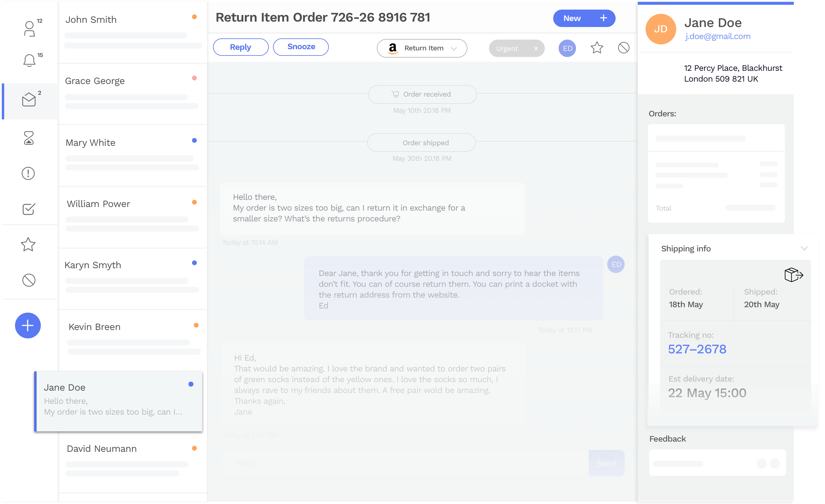This screenshot has height=504, width=825.
Task: Click second feedback rating circle
Action: [775, 464]
